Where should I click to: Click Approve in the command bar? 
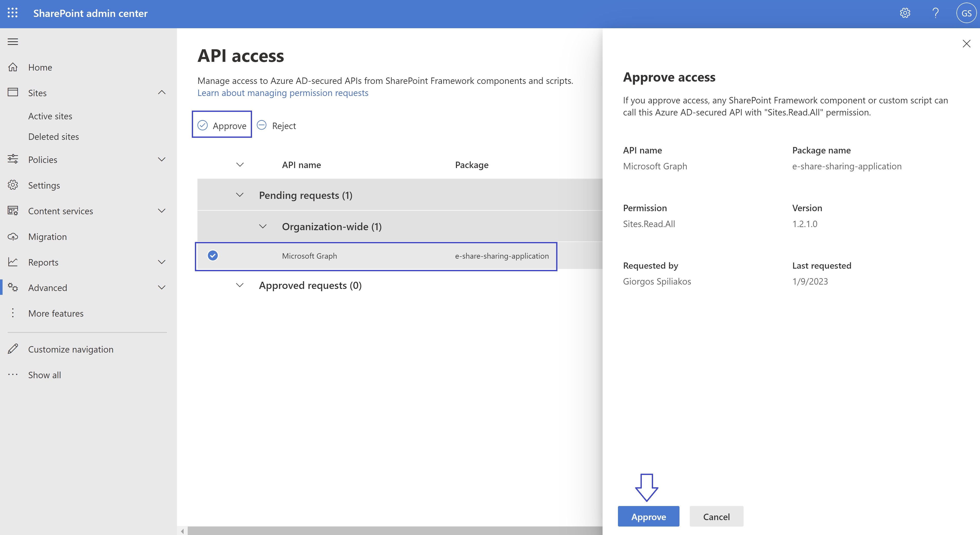(222, 125)
